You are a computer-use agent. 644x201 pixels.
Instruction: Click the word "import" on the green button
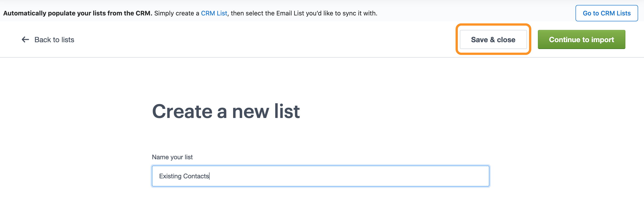coord(603,39)
